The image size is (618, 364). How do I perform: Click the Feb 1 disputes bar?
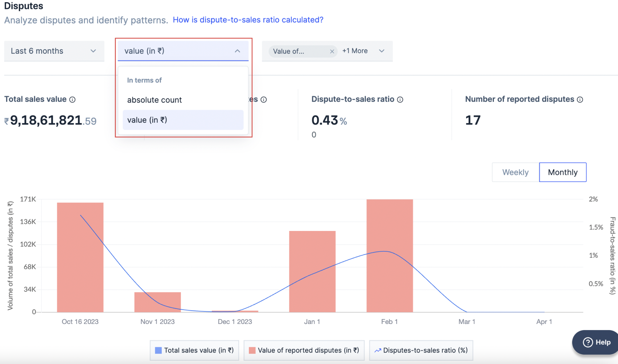pyautogui.click(x=390, y=256)
